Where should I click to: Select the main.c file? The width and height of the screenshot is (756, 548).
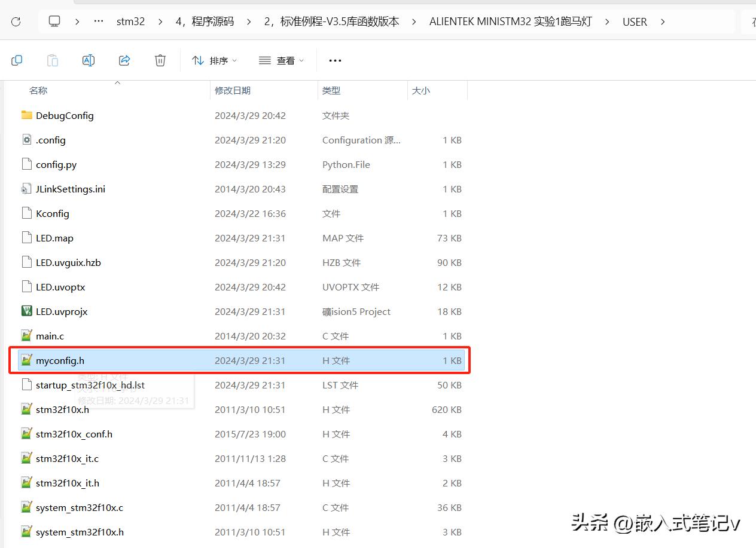tap(50, 336)
